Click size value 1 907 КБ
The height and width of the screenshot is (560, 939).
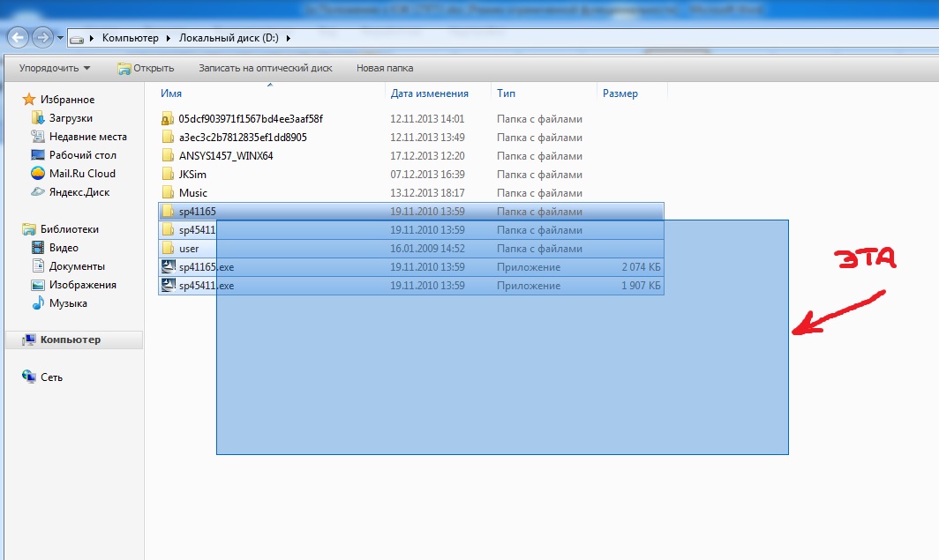click(641, 286)
